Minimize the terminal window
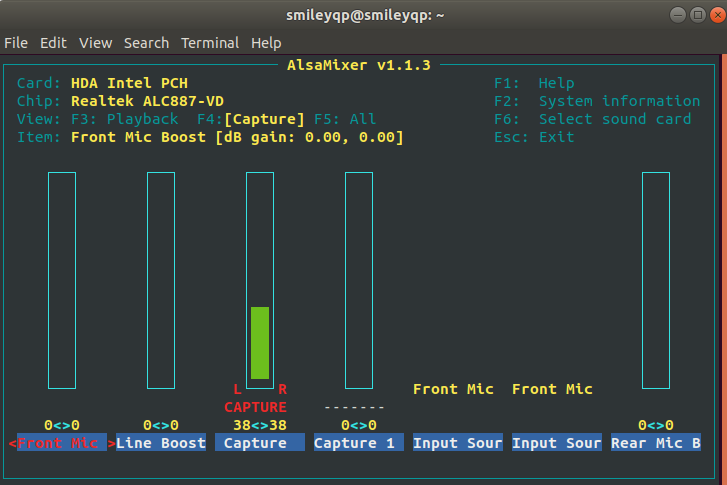This screenshot has height=485, width=727. tap(678, 15)
